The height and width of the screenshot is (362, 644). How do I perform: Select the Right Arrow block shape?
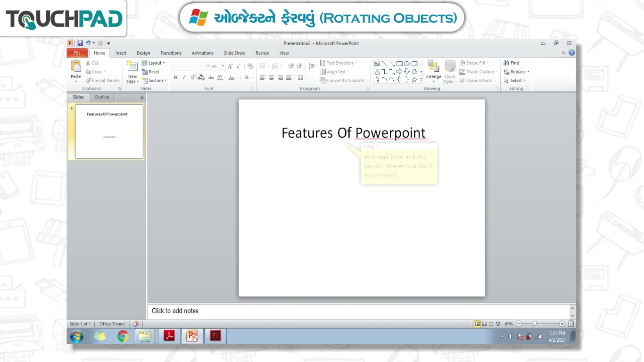pyautogui.click(x=399, y=72)
